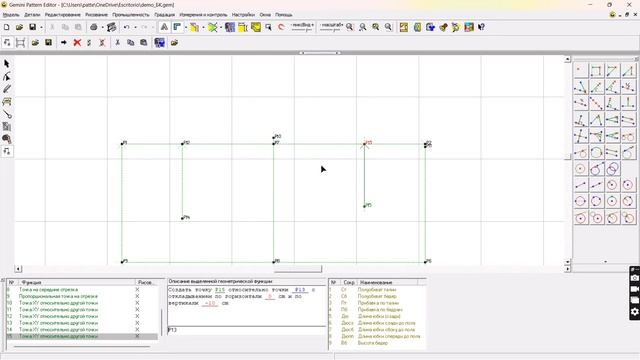Image resolution: width=640 pixels, height=360 pixels.
Task: Delete with the red X icon
Action: [x=77, y=42]
